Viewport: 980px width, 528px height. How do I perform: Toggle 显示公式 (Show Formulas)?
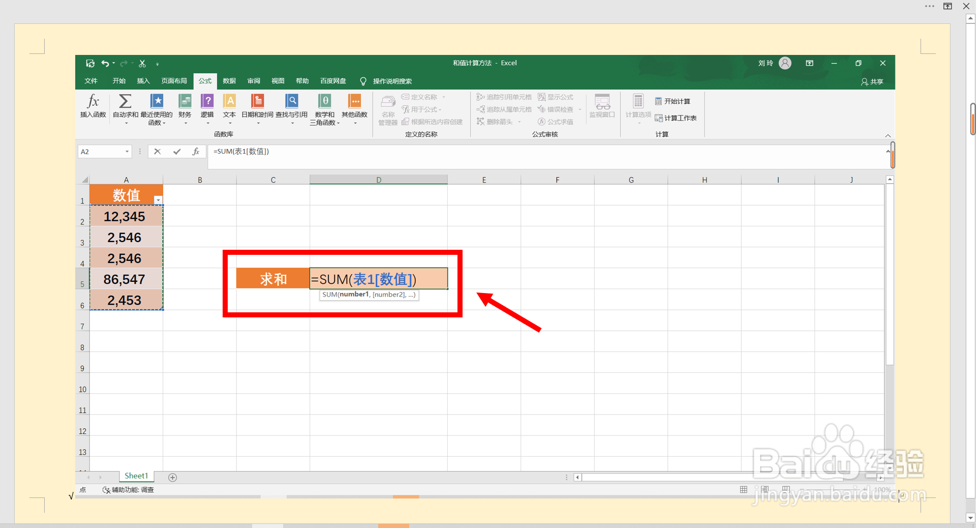[555, 97]
